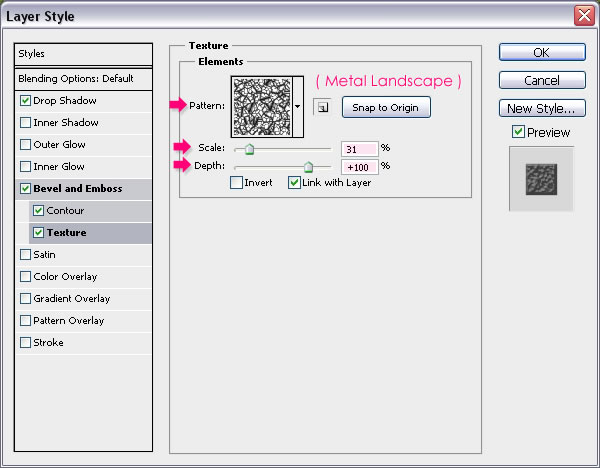Enable the Color Overlay checkbox
Image resolution: width=600 pixels, height=468 pixels.
[25, 277]
